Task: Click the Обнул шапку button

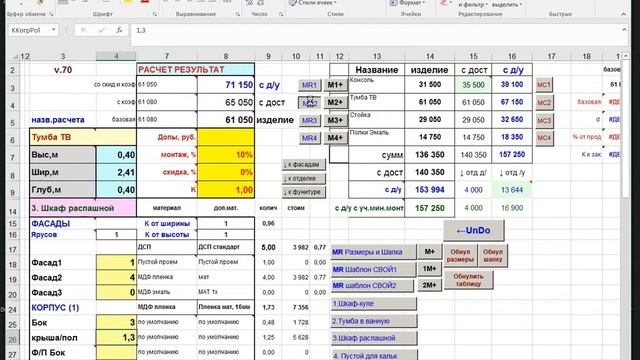Action: tap(493, 256)
